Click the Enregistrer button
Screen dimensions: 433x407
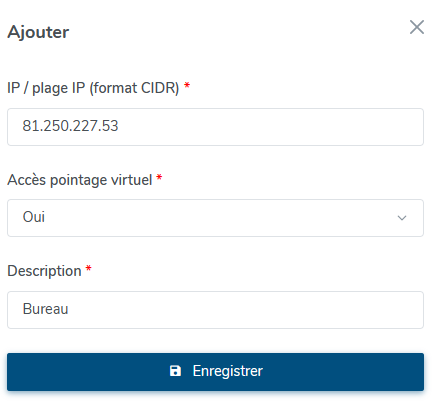click(215, 372)
